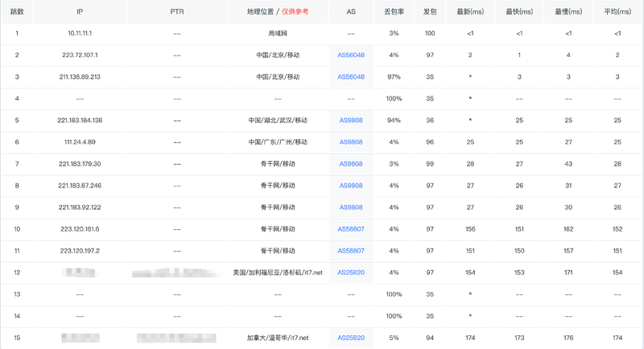Image resolution: width=644 pixels, height=349 pixels.
Task: Select IP address 221.183.184.138
Action: (x=80, y=120)
